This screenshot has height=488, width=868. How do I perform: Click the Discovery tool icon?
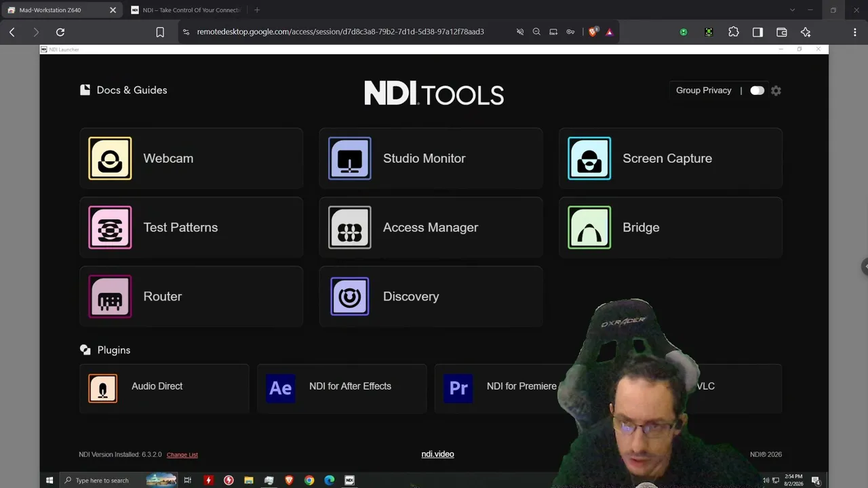pyautogui.click(x=350, y=297)
